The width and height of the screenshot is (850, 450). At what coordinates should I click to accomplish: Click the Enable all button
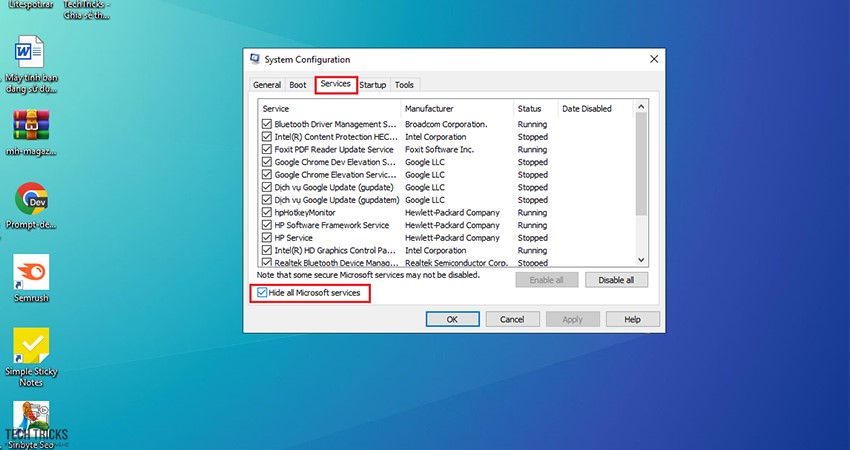[x=546, y=280]
